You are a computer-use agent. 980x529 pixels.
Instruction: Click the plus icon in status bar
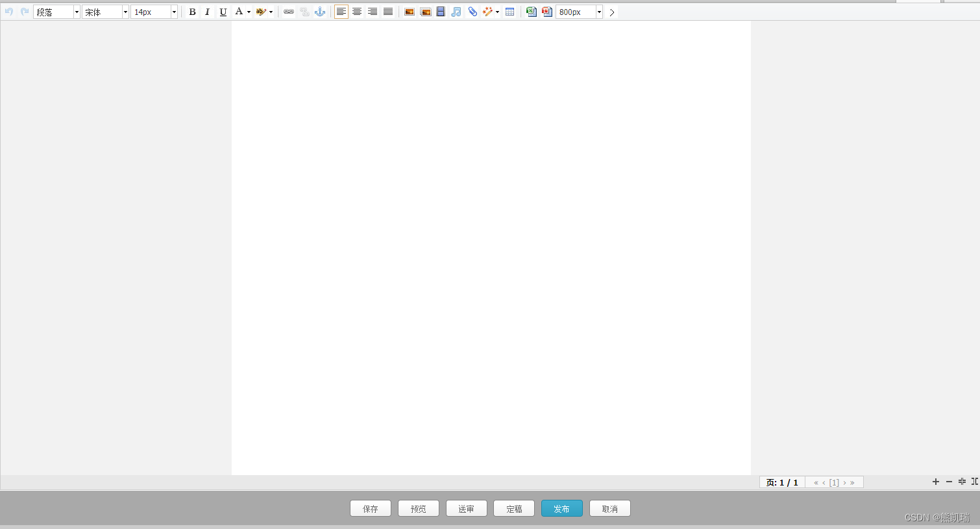tap(936, 482)
